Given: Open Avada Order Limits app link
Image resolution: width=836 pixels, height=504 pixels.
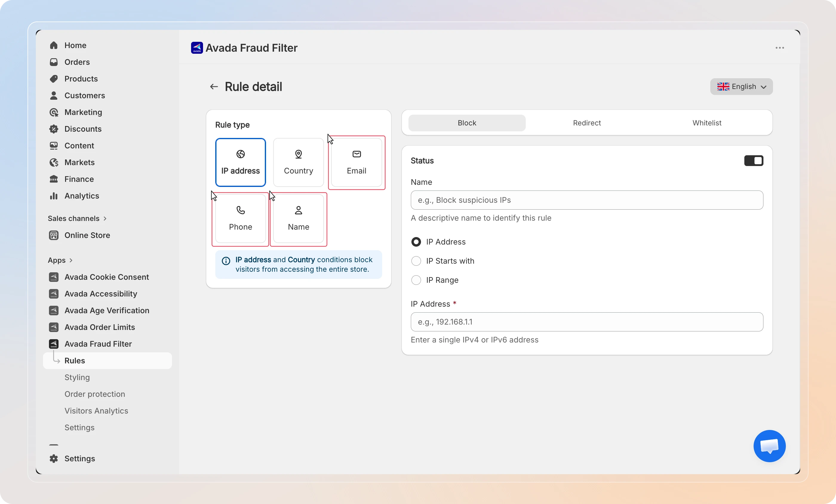Looking at the screenshot, I should coord(100,327).
